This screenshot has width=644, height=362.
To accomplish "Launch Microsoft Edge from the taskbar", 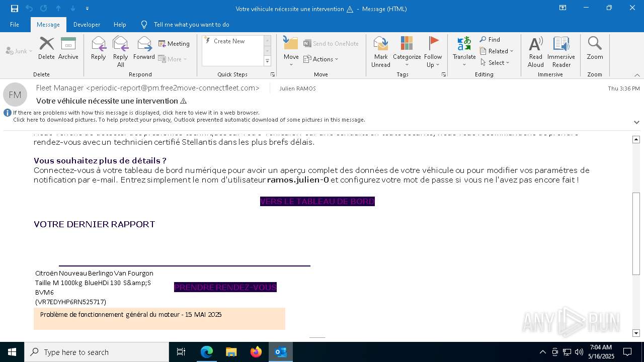I will tap(207, 352).
